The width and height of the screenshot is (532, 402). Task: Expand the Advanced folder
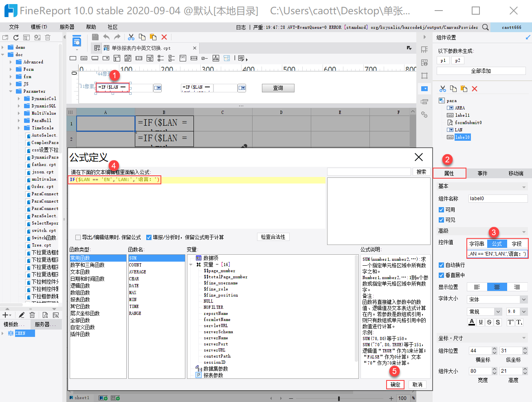pos(11,62)
